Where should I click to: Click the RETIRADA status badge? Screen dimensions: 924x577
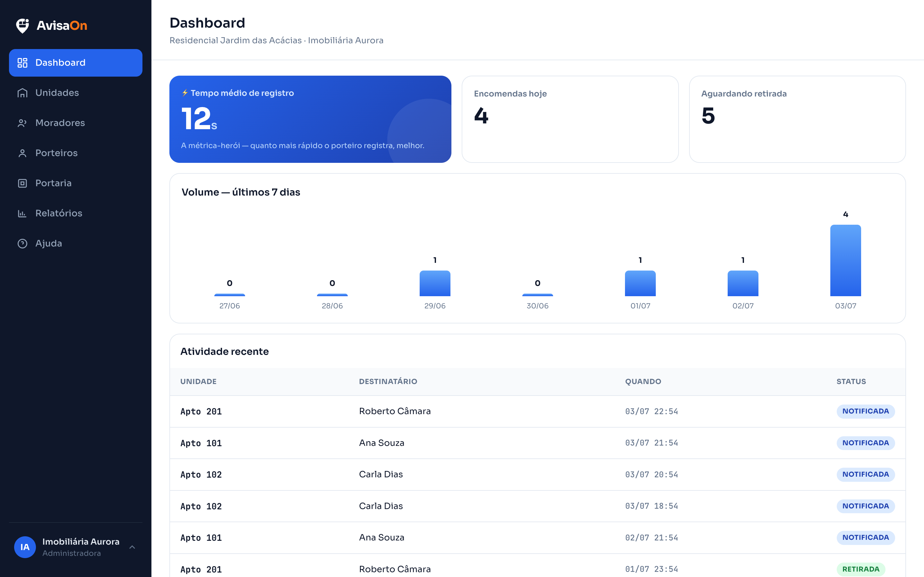click(860, 569)
